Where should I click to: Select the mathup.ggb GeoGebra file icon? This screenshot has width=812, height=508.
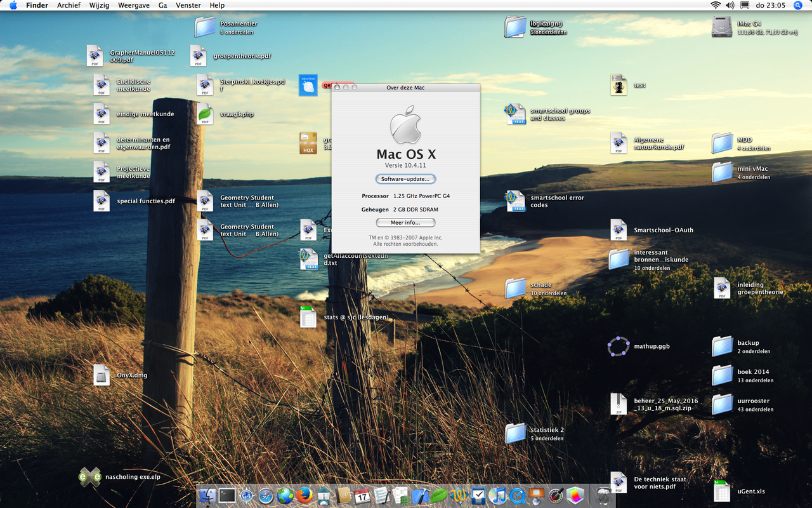[x=619, y=347]
